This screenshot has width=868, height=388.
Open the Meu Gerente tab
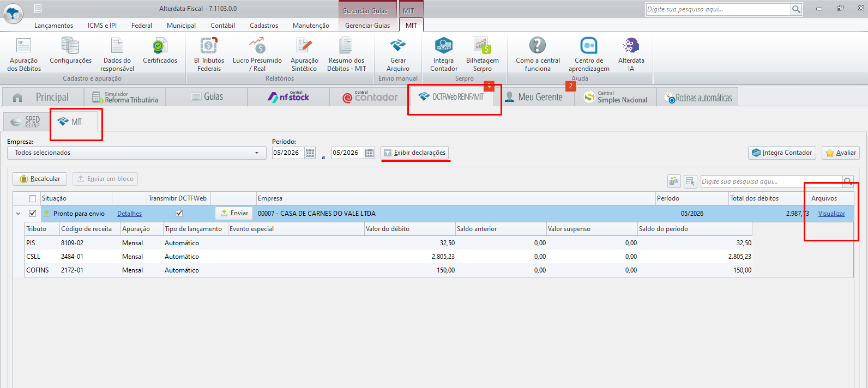click(x=534, y=97)
